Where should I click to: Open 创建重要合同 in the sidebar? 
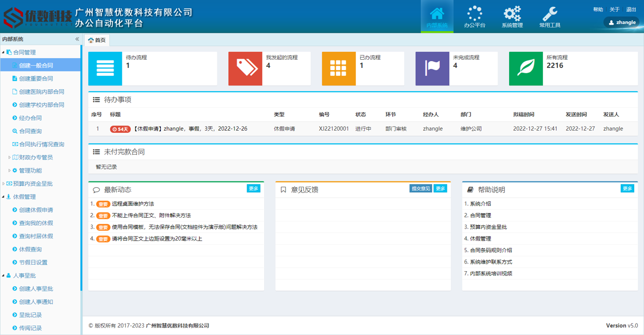[x=36, y=79]
